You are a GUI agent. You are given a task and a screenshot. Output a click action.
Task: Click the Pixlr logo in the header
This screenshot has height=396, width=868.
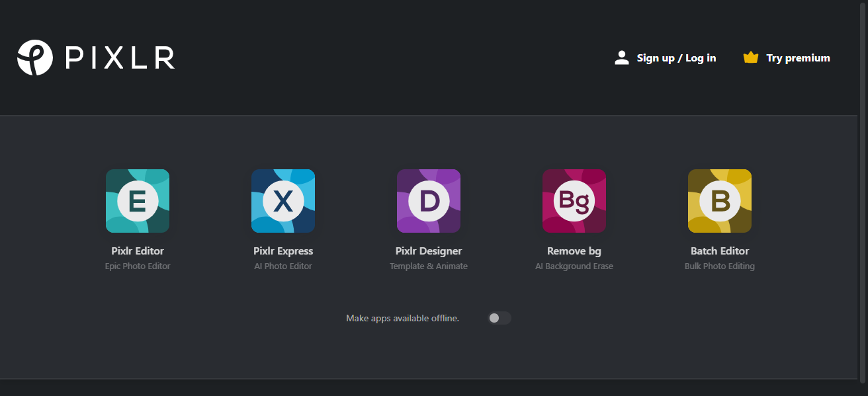(x=96, y=58)
